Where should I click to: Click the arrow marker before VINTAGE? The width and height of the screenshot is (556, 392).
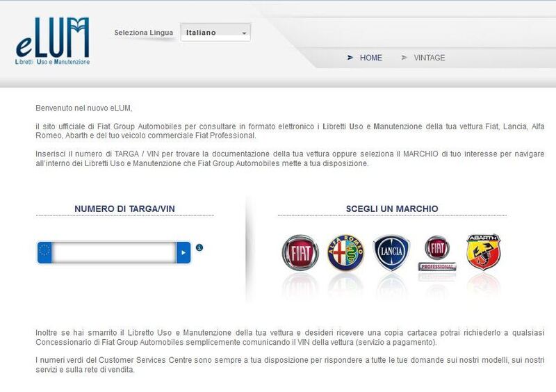(x=404, y=58)
